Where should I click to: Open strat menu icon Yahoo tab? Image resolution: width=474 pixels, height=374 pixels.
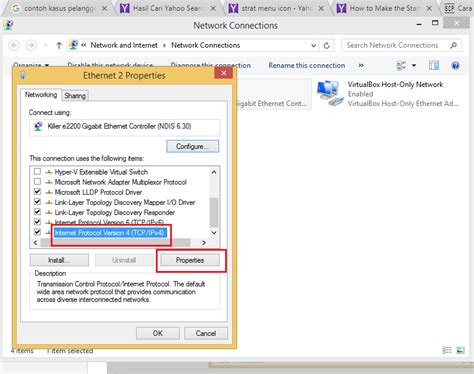(x=277, y=8)
